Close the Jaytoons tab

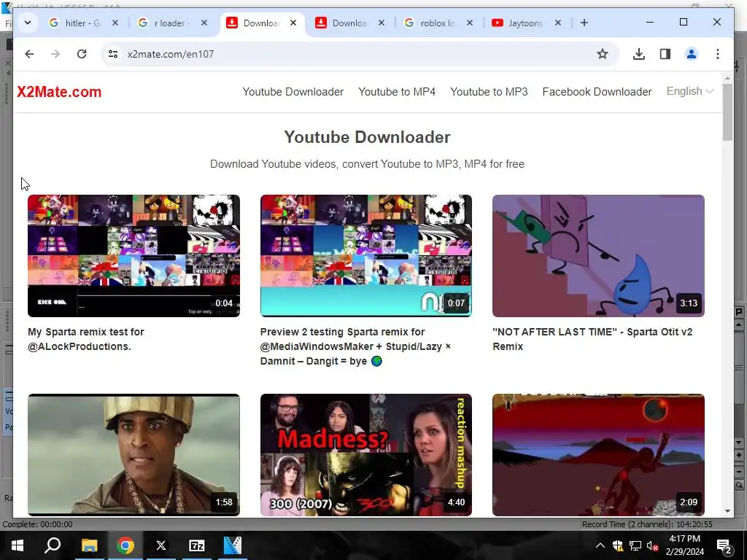pos(558,23)
